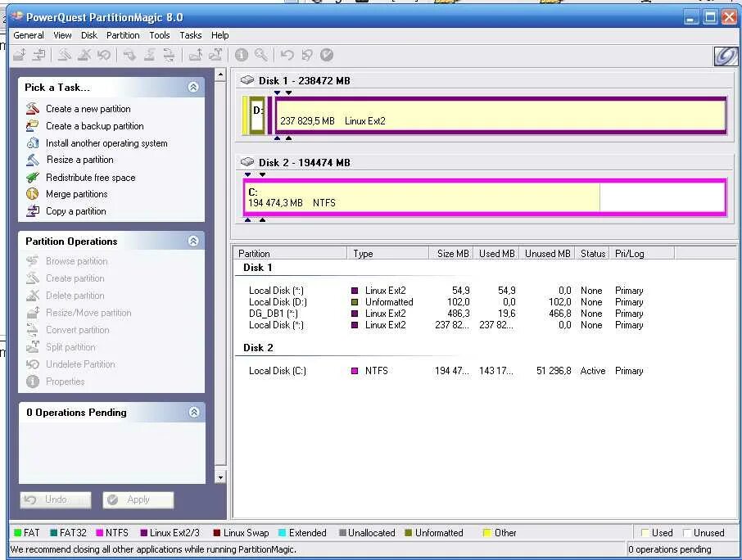Click the Undo button at bottom left

(x=54, y=499)
